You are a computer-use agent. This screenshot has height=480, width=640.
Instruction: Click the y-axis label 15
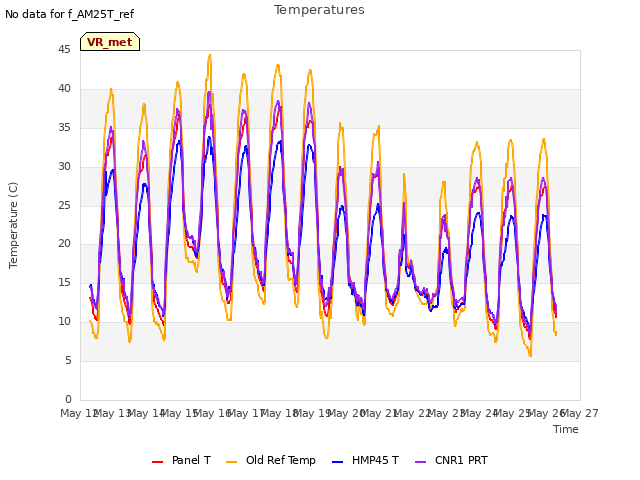(64, 282)
